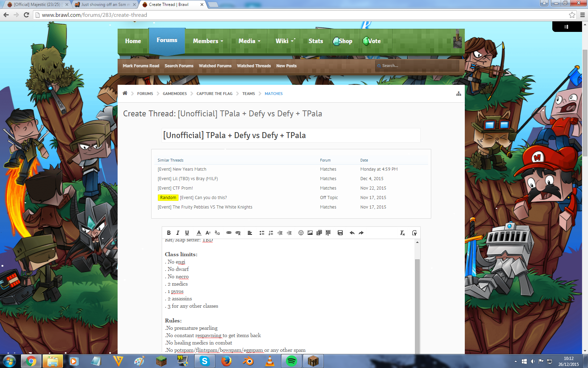Indent the selected text
Viewport: 588px width, 368px height.
click(x=289, y=233)
